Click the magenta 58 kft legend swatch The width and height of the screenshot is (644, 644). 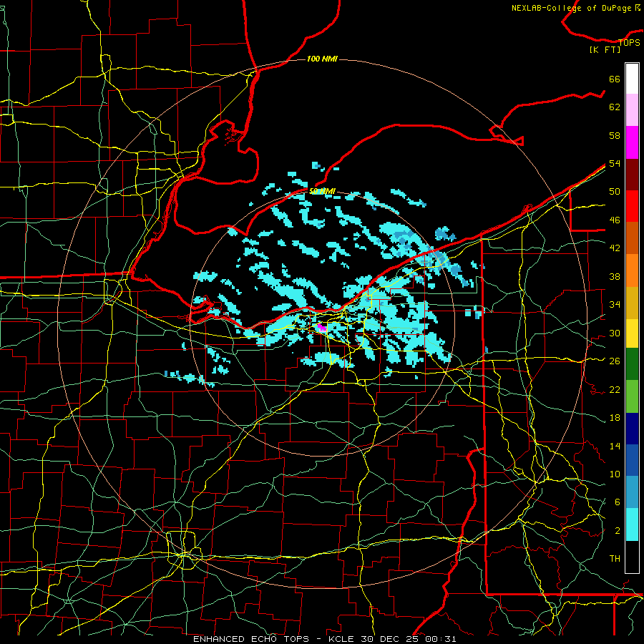coord(632,142)
